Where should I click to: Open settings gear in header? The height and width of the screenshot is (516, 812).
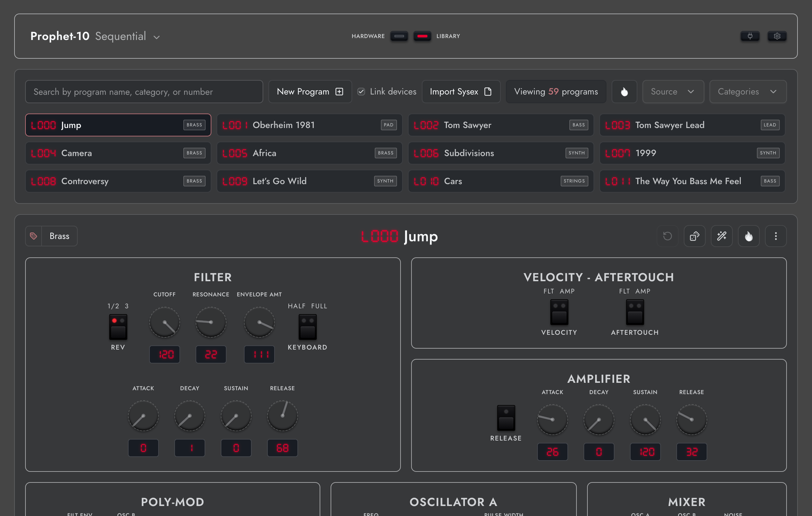[x=777, y=36]
